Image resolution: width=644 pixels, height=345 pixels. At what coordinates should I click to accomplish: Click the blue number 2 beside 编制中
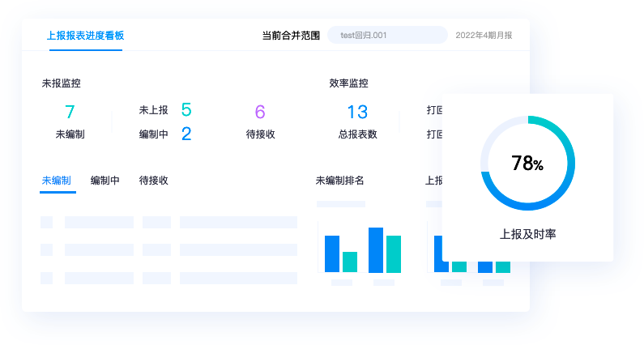[x=186, y=134]
